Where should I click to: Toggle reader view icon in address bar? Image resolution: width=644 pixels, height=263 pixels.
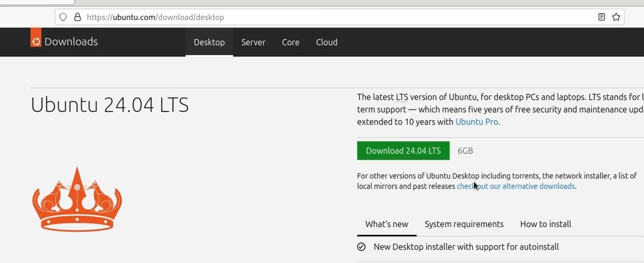point(602,17)
